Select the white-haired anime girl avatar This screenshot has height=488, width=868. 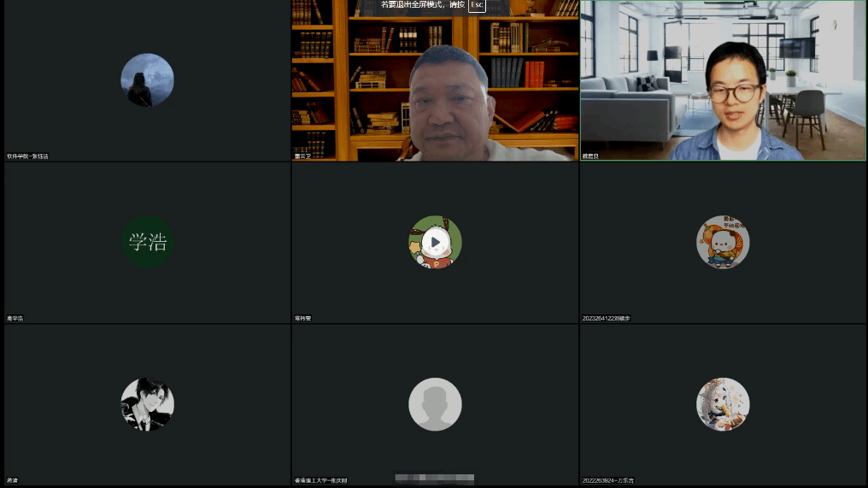[723, 404]
